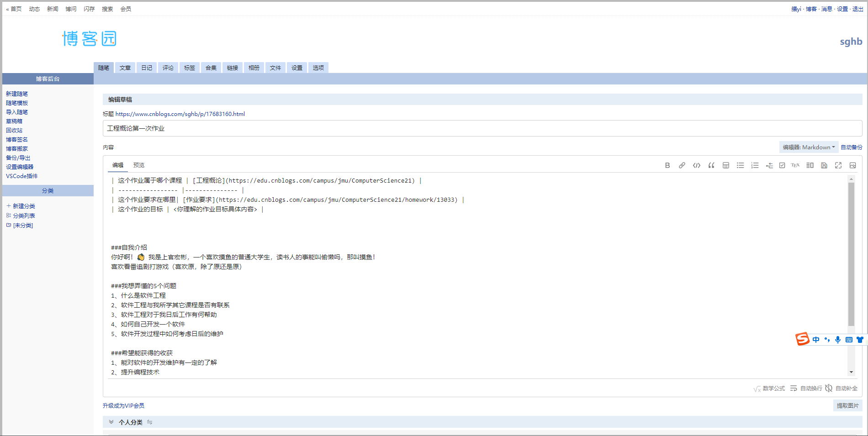
Task: Open the 相册 tab
Action: coord(254,68)
